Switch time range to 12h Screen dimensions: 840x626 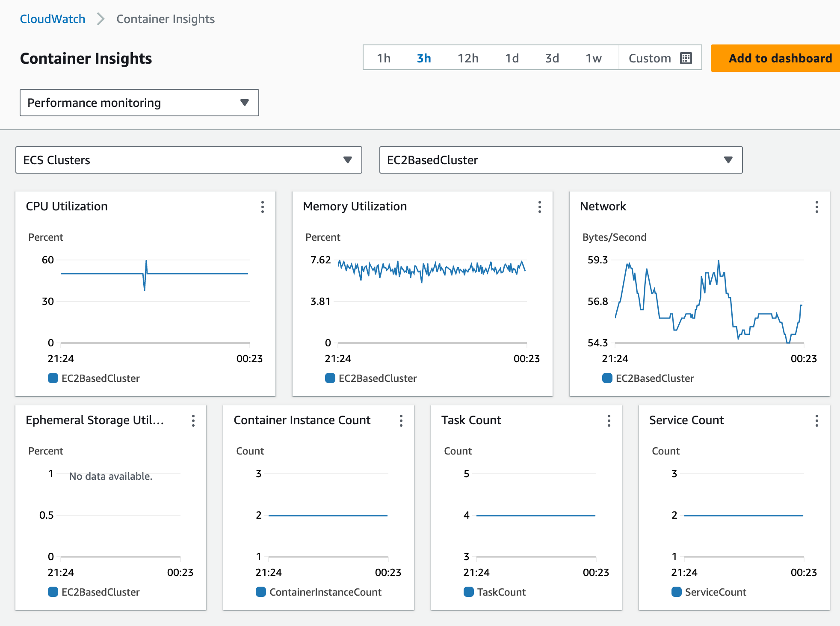(468, 58)
